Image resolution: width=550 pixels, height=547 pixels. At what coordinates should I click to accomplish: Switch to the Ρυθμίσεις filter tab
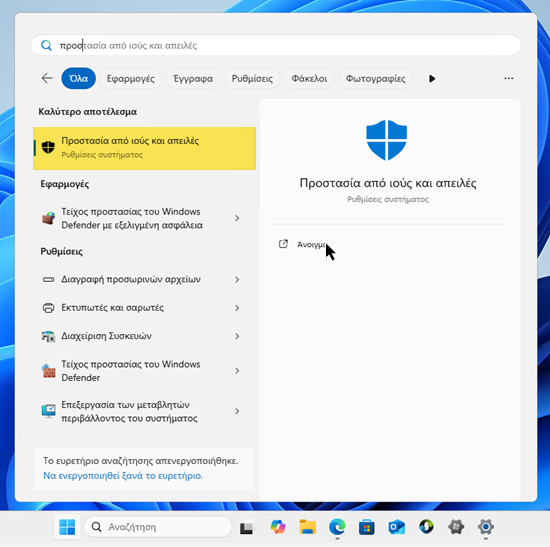tap(252, 78)
